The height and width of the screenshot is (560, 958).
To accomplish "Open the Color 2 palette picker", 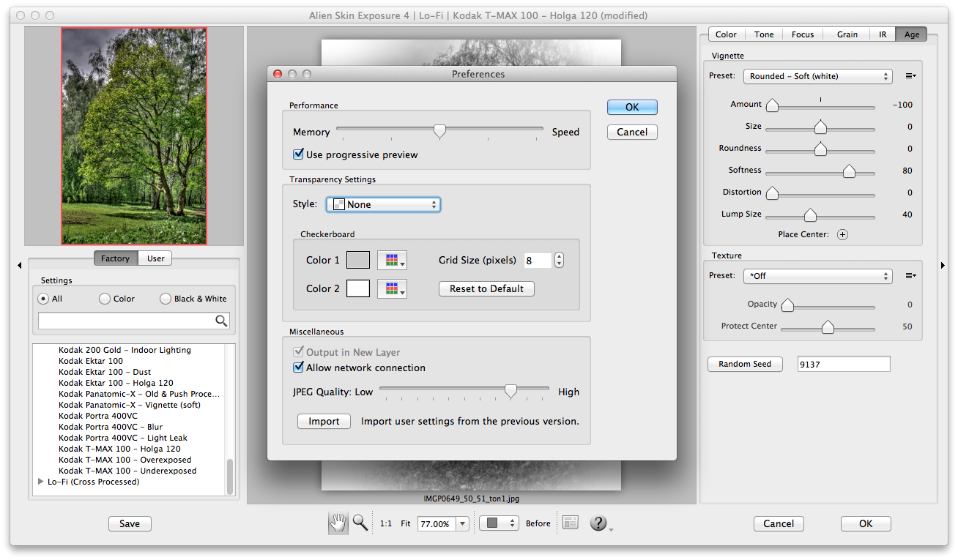I will click(x=392, y=288).
